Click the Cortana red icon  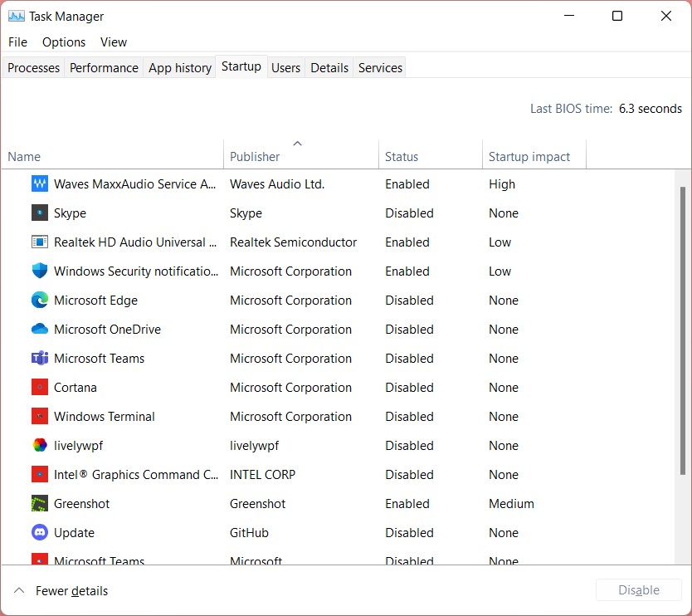tap(40, 387)
